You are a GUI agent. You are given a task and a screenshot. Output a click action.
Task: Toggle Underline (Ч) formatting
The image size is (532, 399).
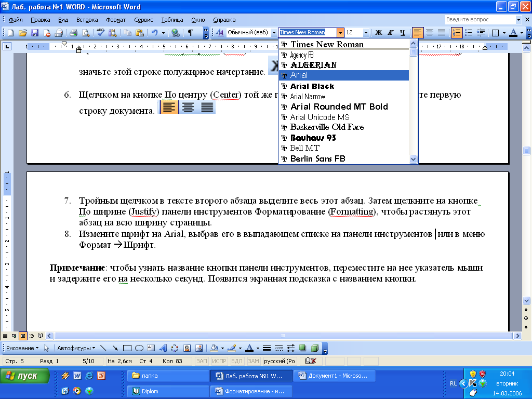pyautogui.click(x=403, y=33)
